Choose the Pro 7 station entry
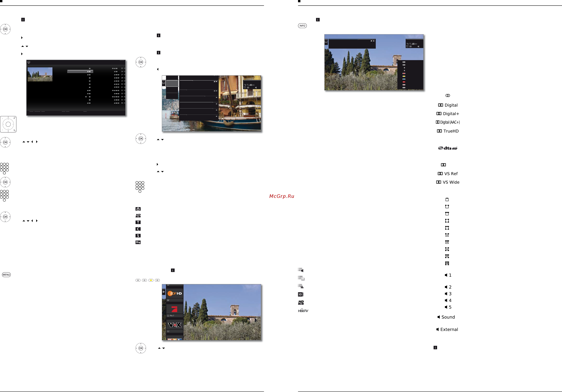Viewport: 562px width, 392px height. [174, 316]
